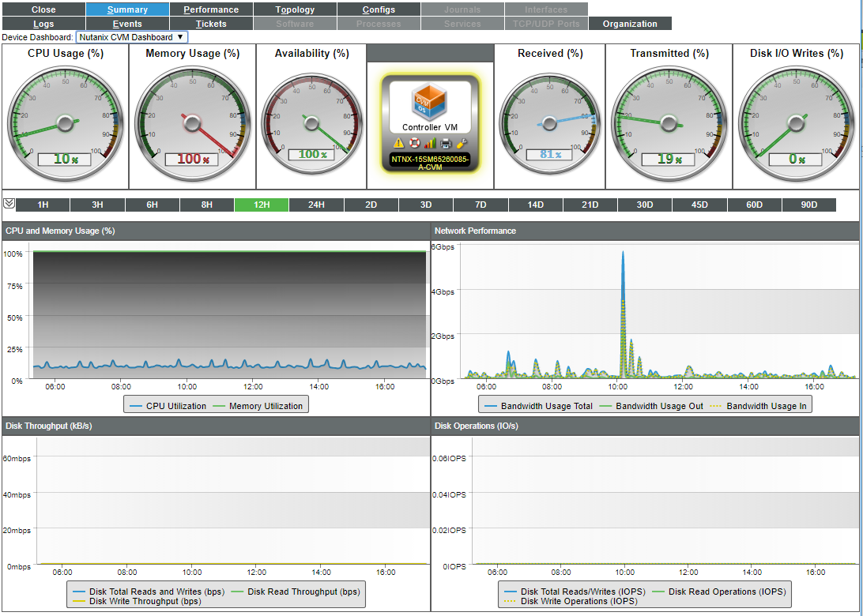Click the Transmitted (%) gauge dial
The height and width of the screenshot is (616, 863).
tap(669, 123)
